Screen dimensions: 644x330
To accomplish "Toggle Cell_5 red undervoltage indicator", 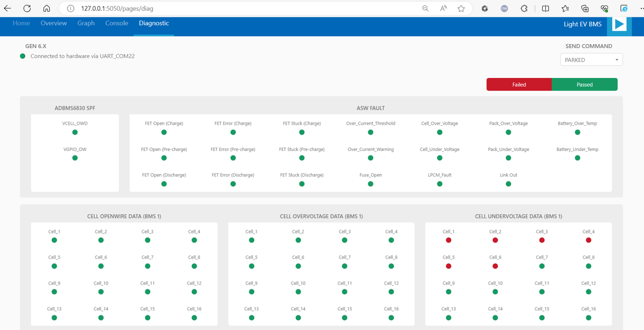I will click(x=448, y=266).
